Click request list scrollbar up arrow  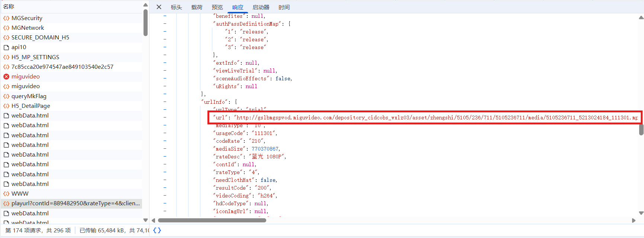click(145, 5)
